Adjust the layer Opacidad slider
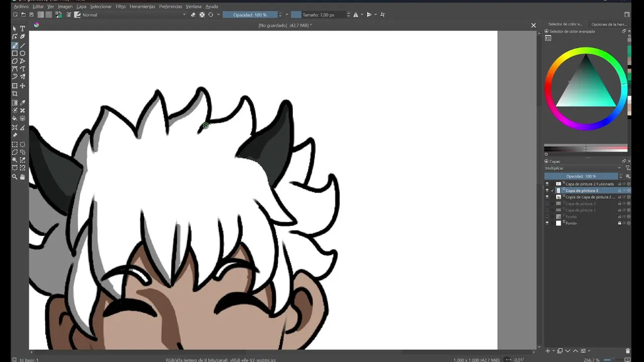Viewport: 644px width, 362px height. pyautogui.click(x=581, y=176)
